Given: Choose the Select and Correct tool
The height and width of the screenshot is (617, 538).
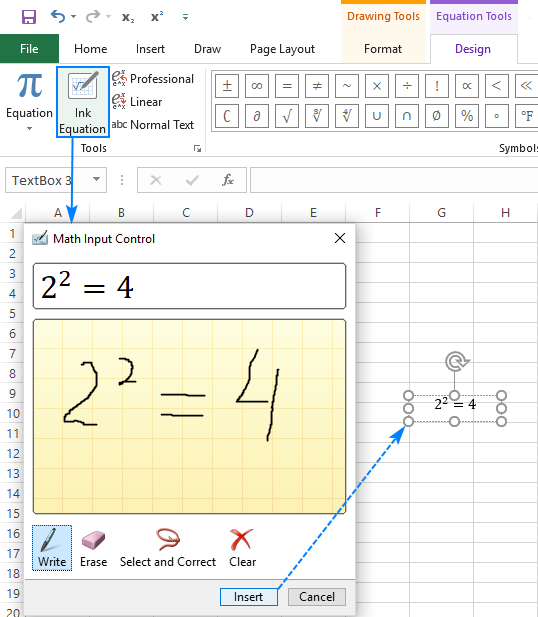Looking at the screenshot, I should click(168, 548).
